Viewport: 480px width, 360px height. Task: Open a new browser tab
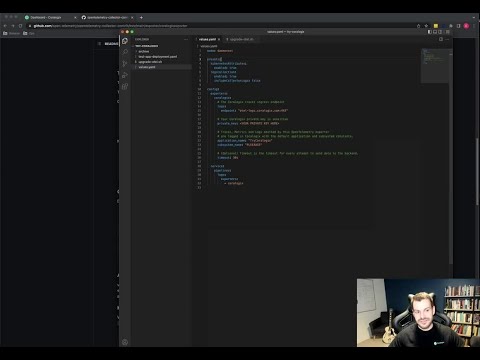141,17
